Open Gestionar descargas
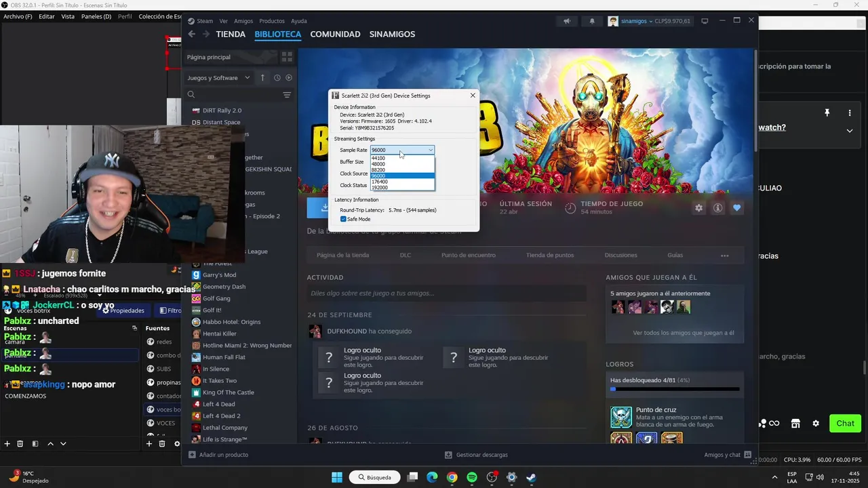868x488 pixels. (x=476, y=455)
